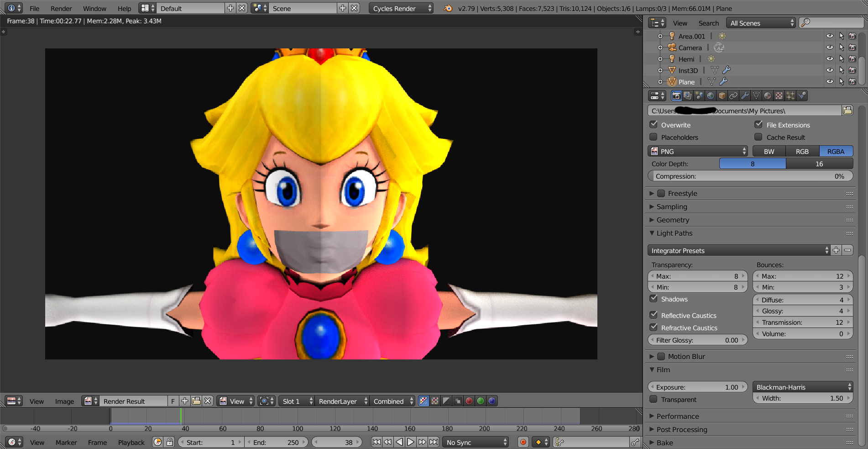Open the render engine dropdown (Cycles Render)
The width and height of the screenshot is (868, 449).
(401, 8)
